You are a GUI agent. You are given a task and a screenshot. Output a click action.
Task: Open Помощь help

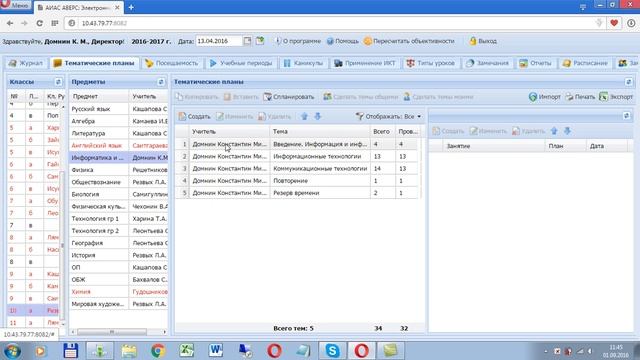(x=342, y=41)
